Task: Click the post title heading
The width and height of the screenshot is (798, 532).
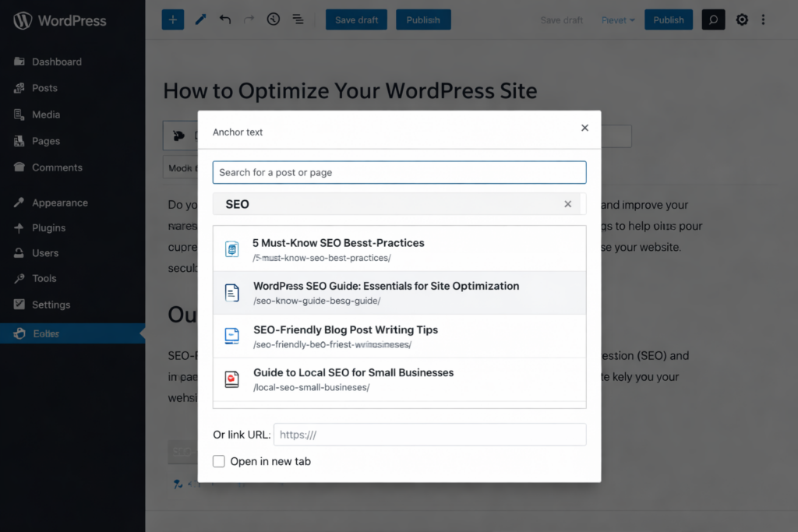Action: point(350,91)
